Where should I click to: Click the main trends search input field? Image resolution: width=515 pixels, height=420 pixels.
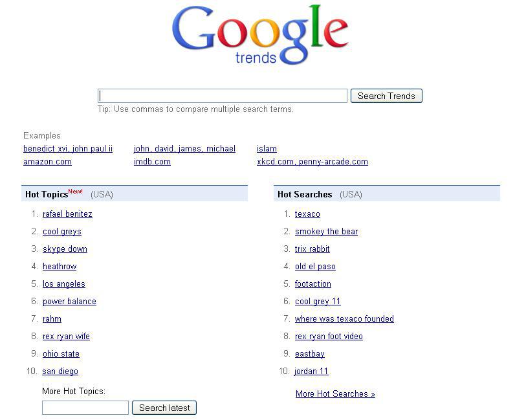pyautogui.click(x=222, y=96)
